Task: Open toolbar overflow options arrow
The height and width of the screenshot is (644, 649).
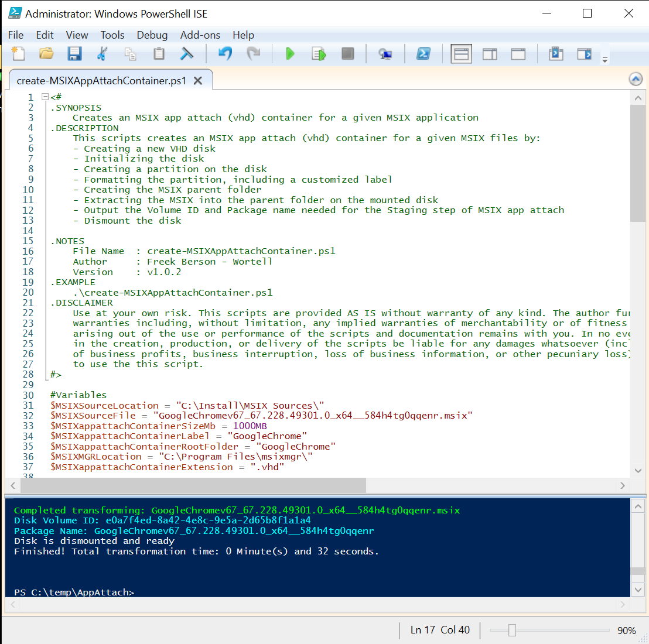Action: point(604,60)
